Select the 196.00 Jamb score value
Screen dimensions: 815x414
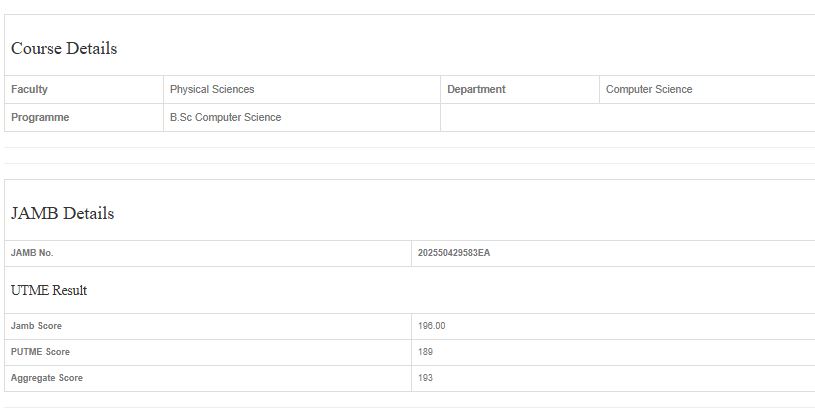[432, 327]
